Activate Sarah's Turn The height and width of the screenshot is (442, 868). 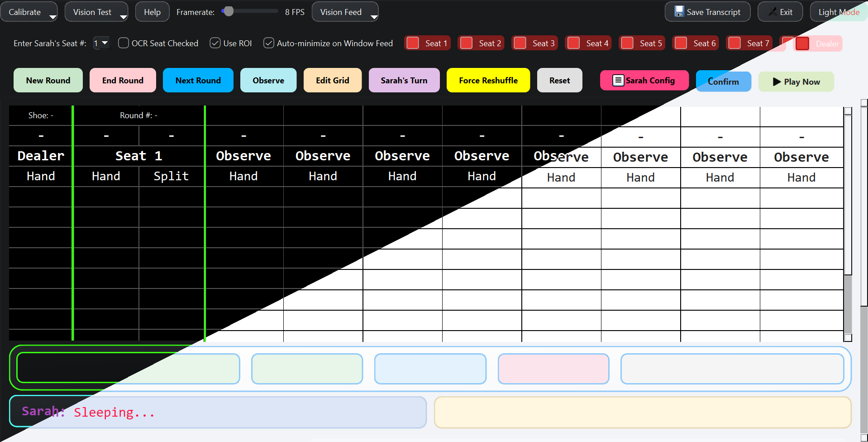(404, 80)
